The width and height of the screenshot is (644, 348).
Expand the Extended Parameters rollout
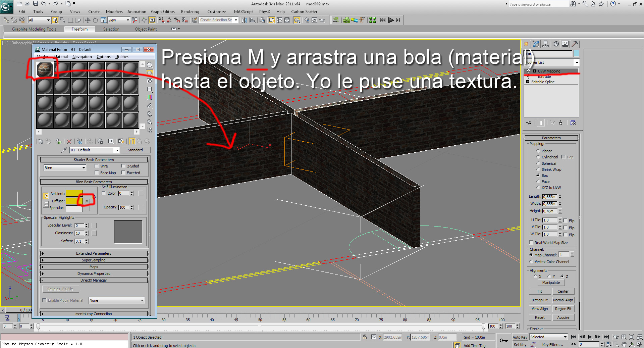click(94, 253)
